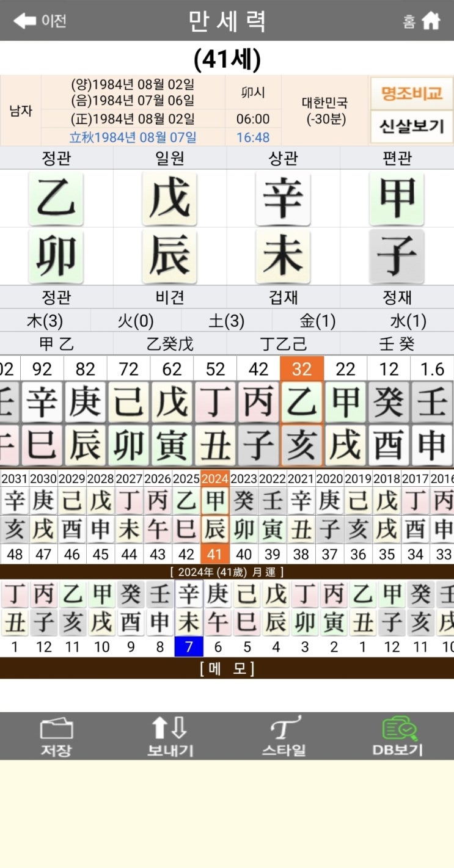This screenshot has height=868, width=454.
Task: Select the 辛 month stem tile
Action: [x=284, y=199]
